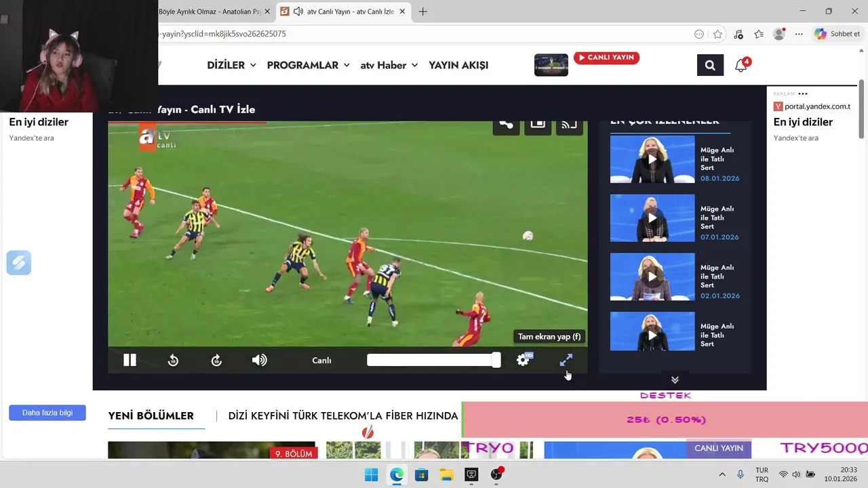Open the Edge favorites list
Screen dimensions: 868x488
759,34
